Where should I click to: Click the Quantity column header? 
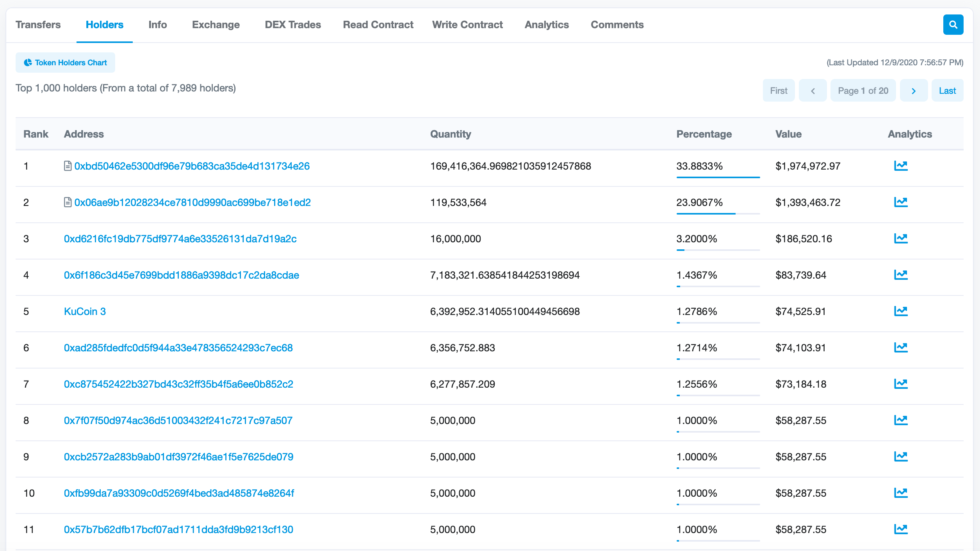pos(451,134)
